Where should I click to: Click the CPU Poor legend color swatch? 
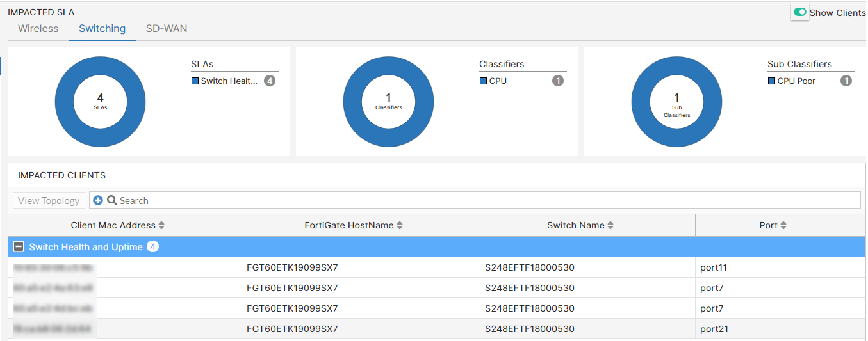point(771,81)
